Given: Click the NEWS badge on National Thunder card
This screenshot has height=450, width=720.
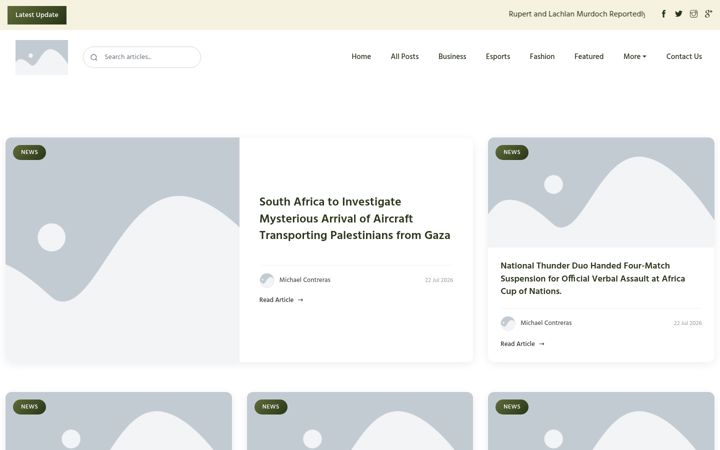Looking at the screenshot, I should coord(512,152).
